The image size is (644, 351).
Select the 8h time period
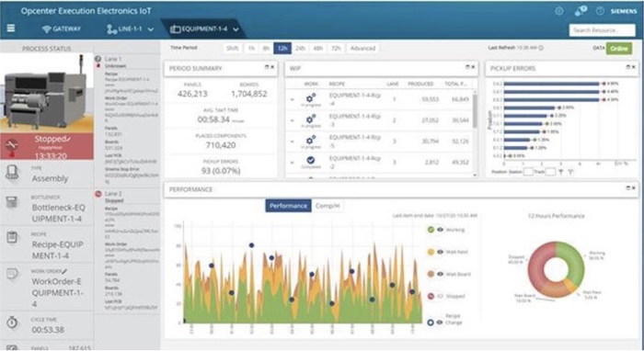coord(266,48)
